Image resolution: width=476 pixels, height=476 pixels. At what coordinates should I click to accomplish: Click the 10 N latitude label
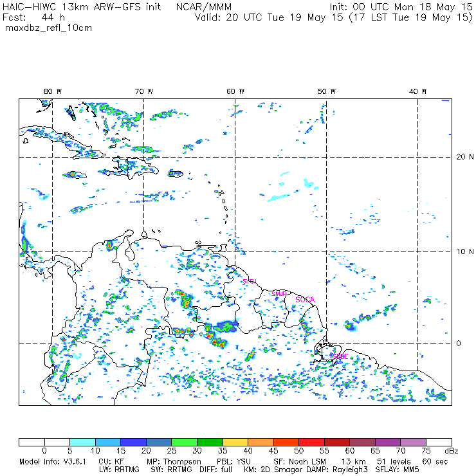coord(465,252)
